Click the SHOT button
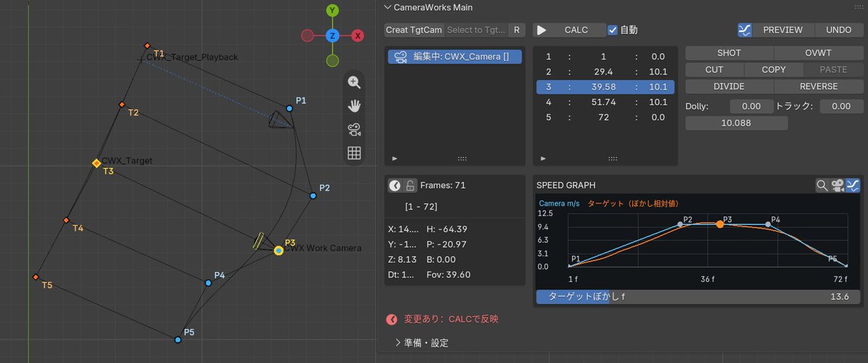Image resolution: width=868 pixels, height=363 pixels. [729, 54]
